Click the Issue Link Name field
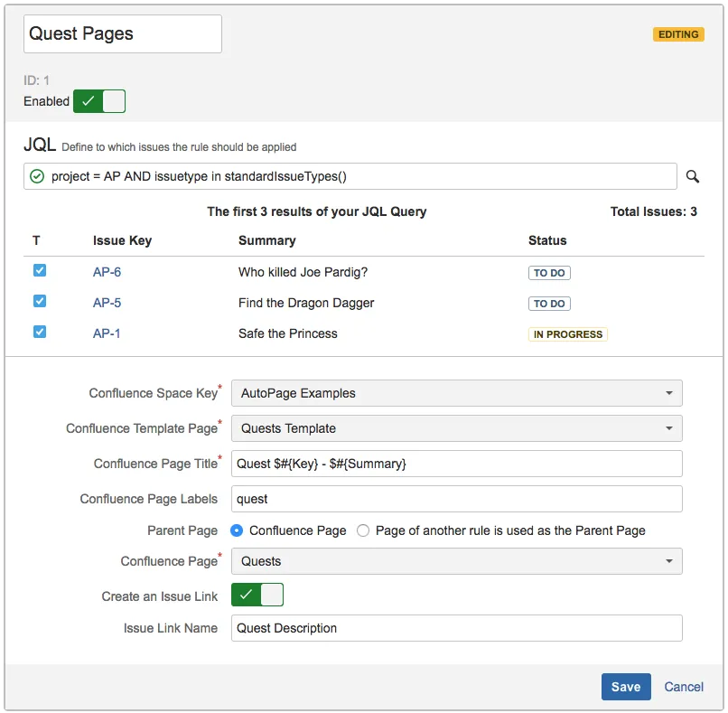 tap(456, 628)
